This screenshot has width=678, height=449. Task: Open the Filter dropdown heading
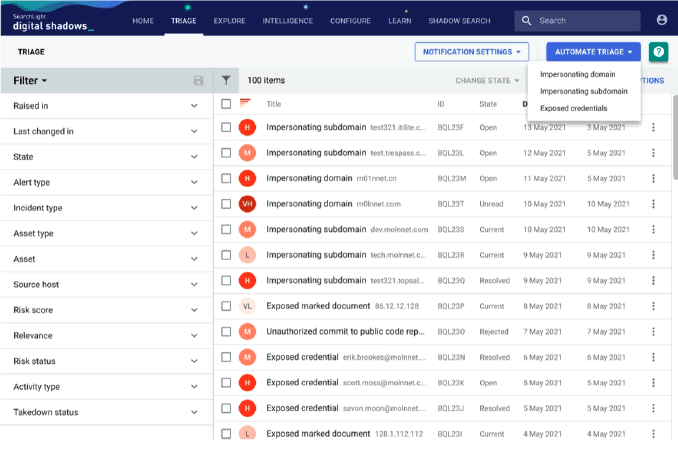[x=30, y=80]
